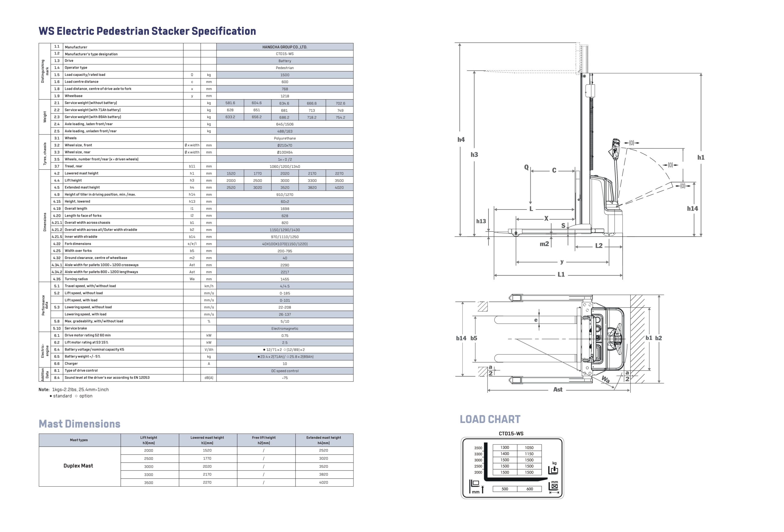
Task: Click the HANGCHA GROUP CO.,LTD. cell
Action: pyautogui.click(x=285, y=47)
